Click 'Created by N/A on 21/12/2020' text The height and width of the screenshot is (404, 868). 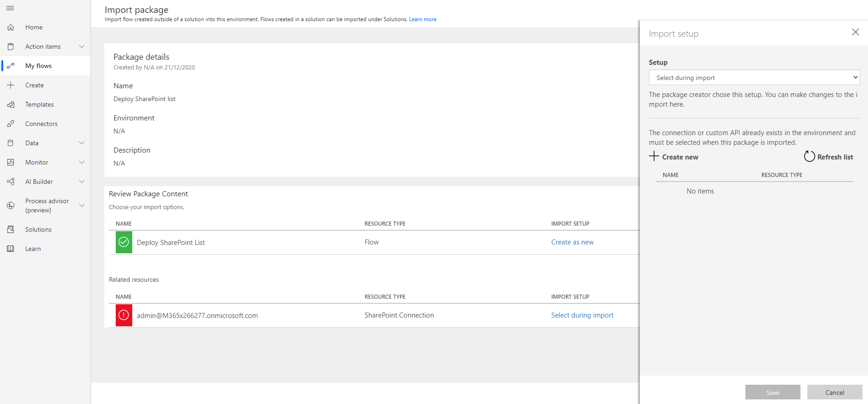[154, 68]
